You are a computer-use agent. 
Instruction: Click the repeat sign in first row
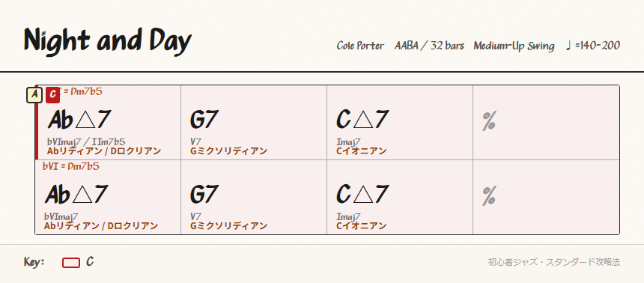489,122
